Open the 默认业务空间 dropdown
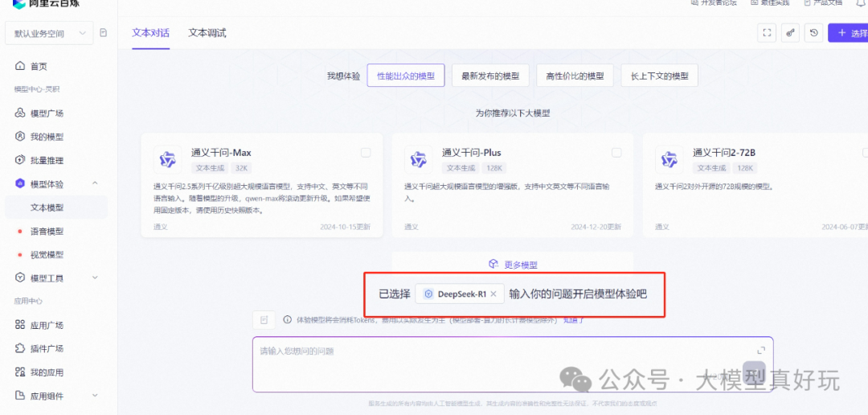Screen dimensions: 868x415 [x=49, y=33]
